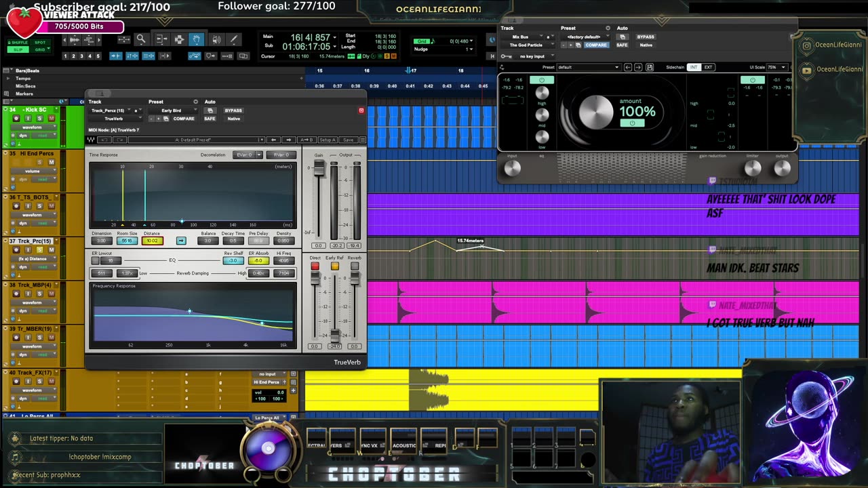868x488 pixels.
Task: Toggle the God Particle EQ power button
Action: click(x=541, y=80)
